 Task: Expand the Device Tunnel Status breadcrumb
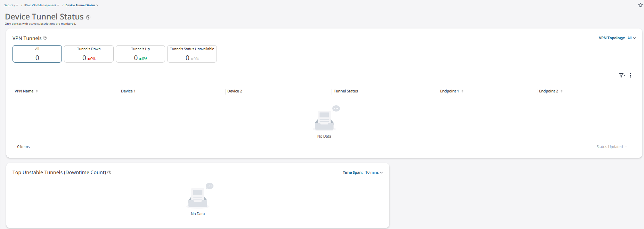tap(82, 5)
